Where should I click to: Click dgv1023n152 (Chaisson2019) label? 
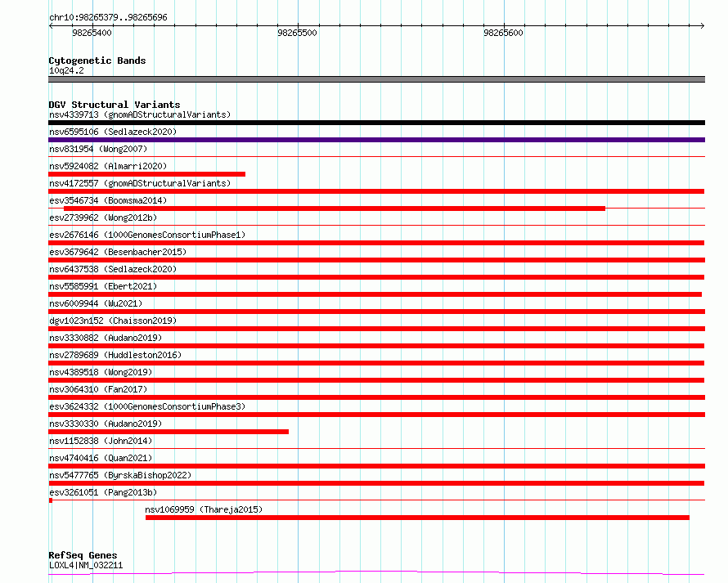113,321
